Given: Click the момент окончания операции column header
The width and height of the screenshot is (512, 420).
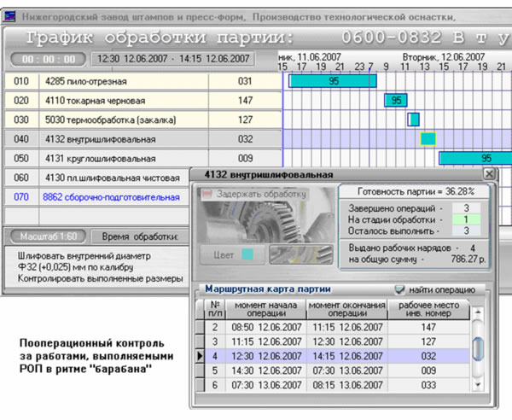Looking at the screenshot, I should (346, 309).
